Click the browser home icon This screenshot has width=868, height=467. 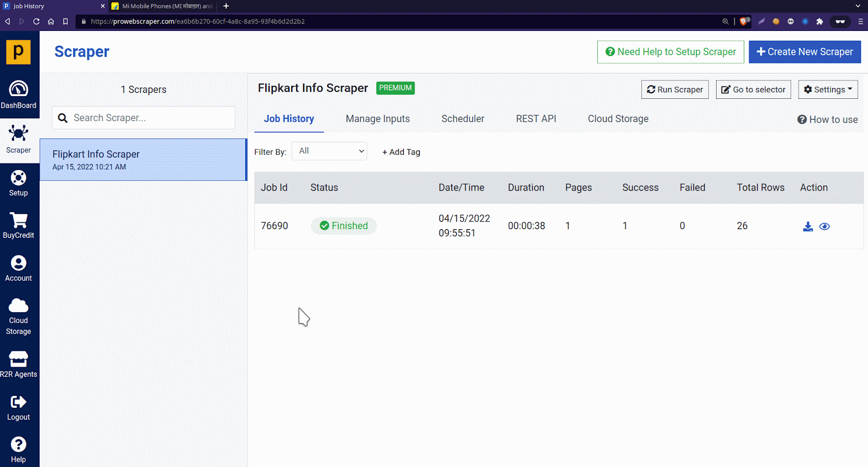pos(51,21)
